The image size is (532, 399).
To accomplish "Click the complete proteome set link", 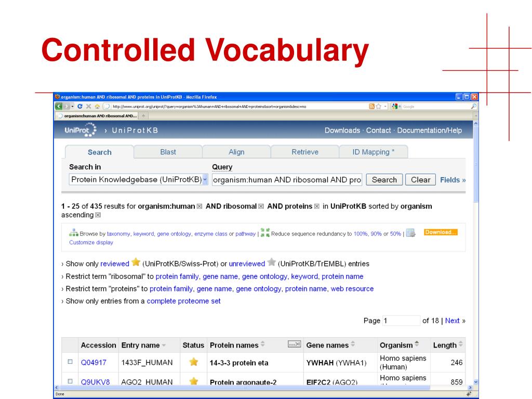I will (x=183, y=301).
